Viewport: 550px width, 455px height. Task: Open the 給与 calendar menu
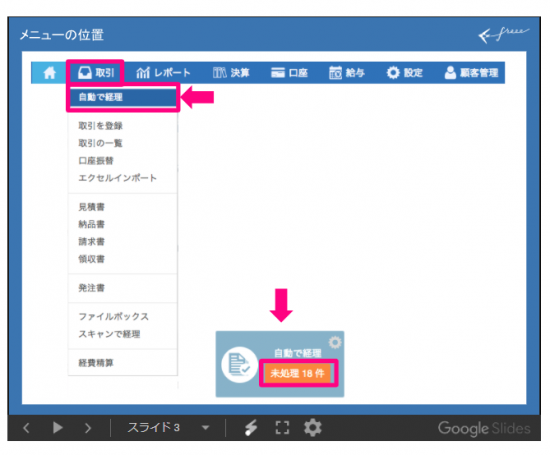(347, 73)
